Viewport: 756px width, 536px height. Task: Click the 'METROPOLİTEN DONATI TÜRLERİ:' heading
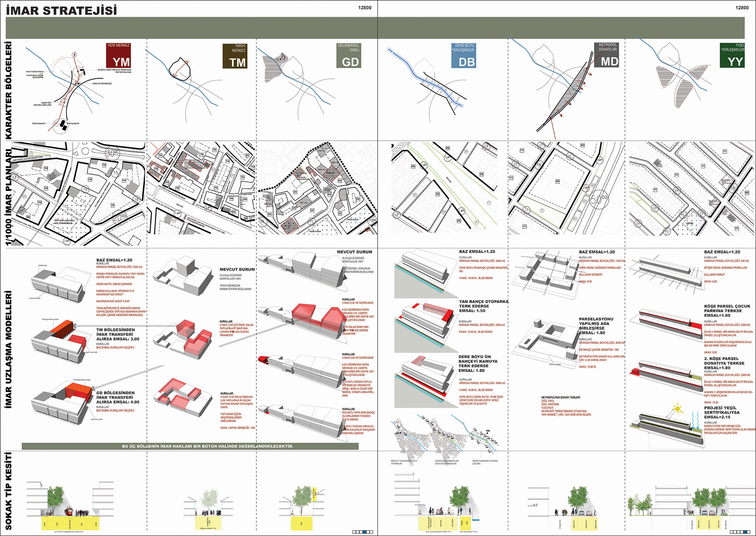point(561,398)
